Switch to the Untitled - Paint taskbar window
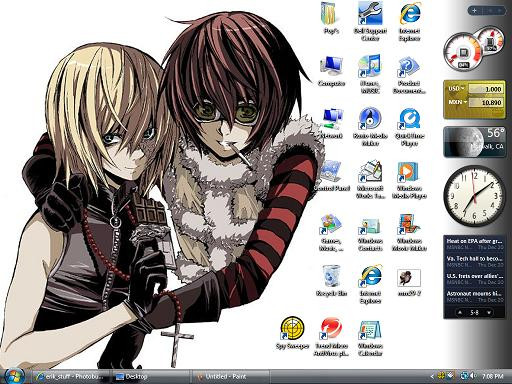Screen dimensions: 512x384 tap(231, 377)
